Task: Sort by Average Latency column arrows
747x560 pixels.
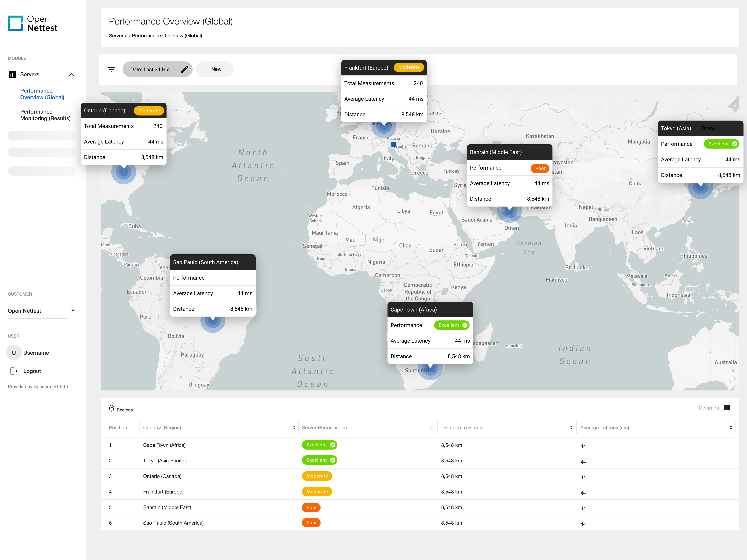Action: (x=731, y=428)
